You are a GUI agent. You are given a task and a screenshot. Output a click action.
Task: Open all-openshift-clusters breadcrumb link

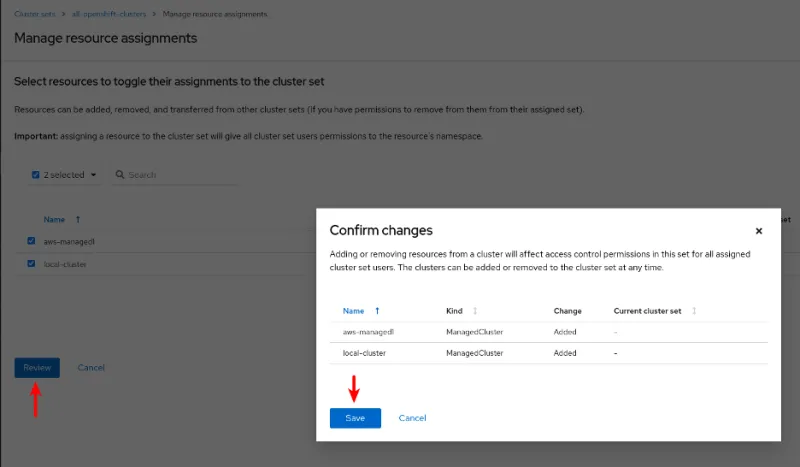coord(109,14)
